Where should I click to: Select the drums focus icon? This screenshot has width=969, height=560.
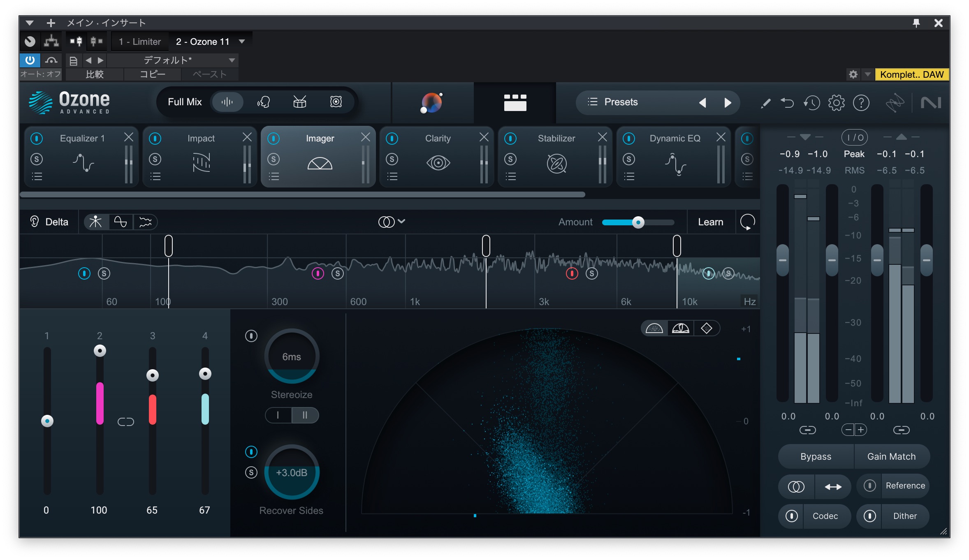coord(299,102)
